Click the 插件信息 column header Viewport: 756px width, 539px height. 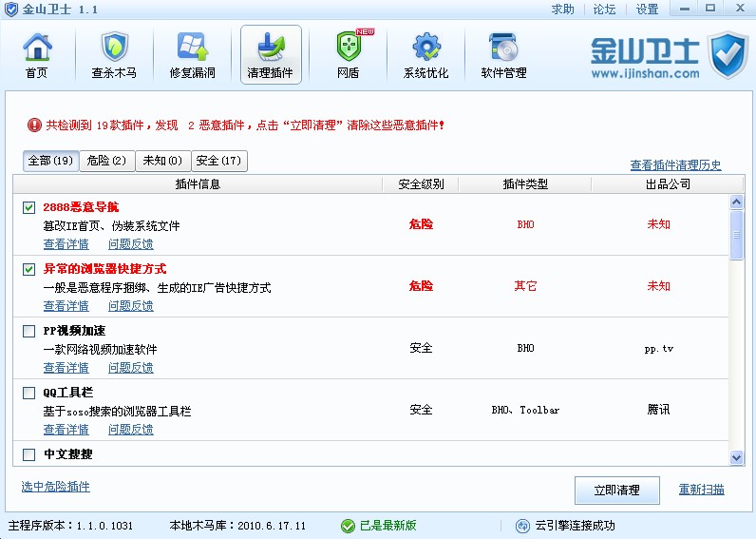click(x=198, y=183)
